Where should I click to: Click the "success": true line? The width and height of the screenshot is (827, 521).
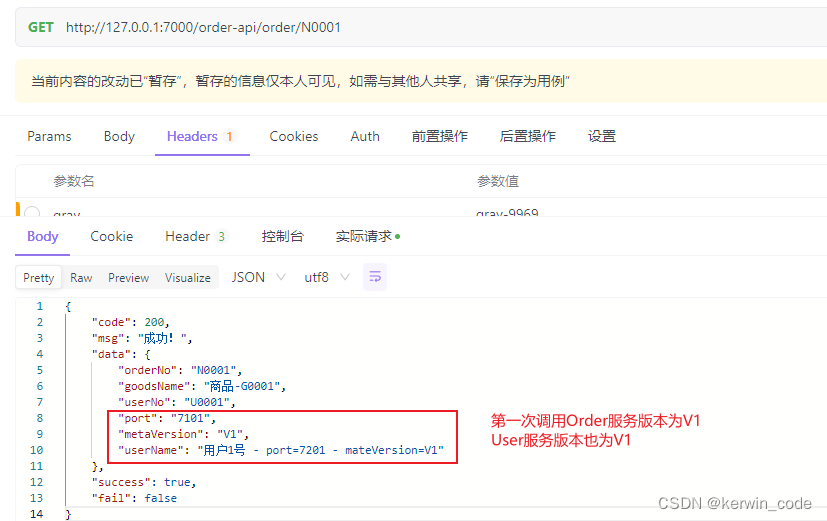click(144, 482)
